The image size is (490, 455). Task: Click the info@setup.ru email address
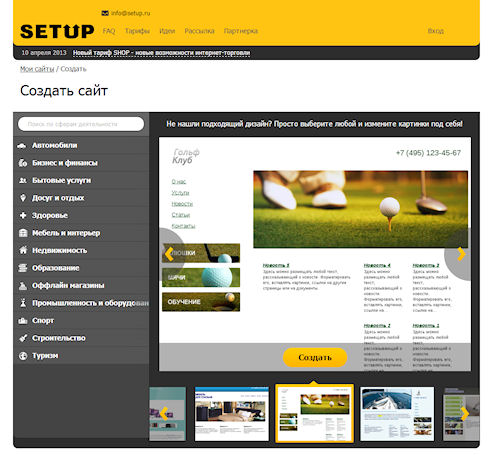click(x=130, y=13)
